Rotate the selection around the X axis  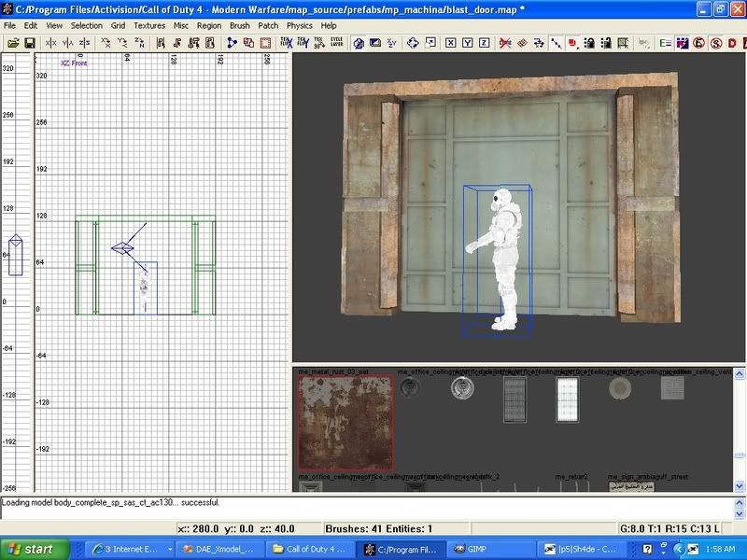pos(106,43)
